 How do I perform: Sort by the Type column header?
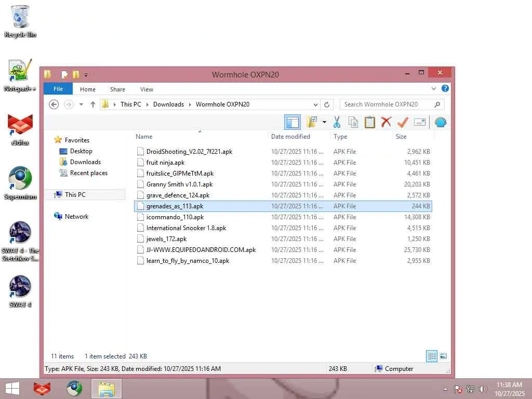tap(340, 137)
